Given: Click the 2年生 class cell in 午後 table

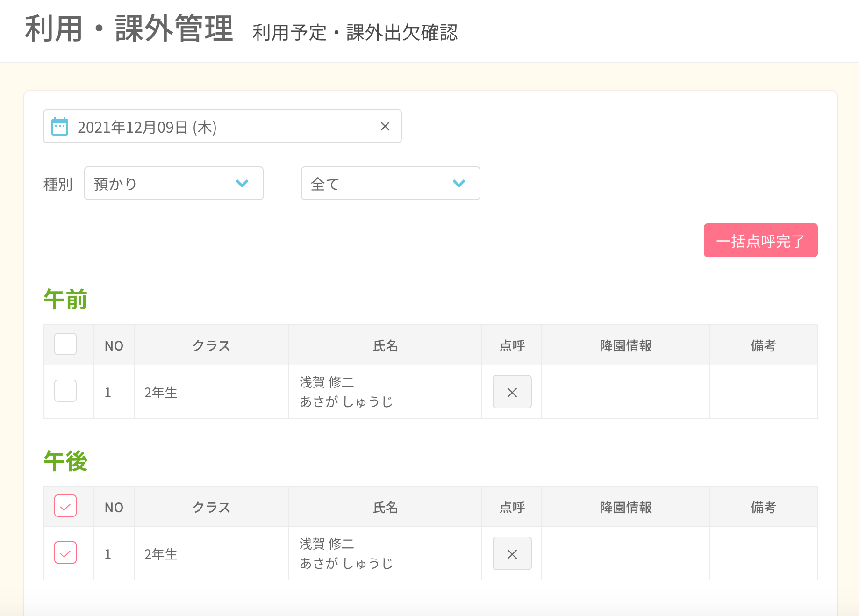Looking at the screenshot, I should [x=211, y=553].
